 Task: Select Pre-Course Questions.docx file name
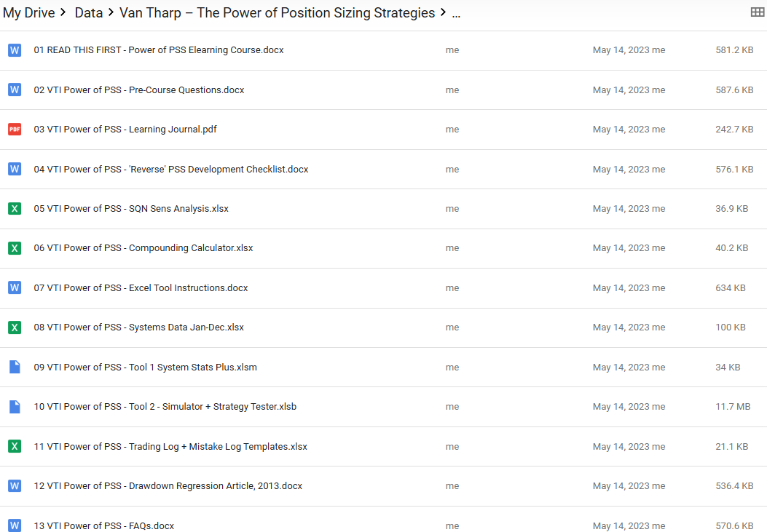[x=139, y=90]
